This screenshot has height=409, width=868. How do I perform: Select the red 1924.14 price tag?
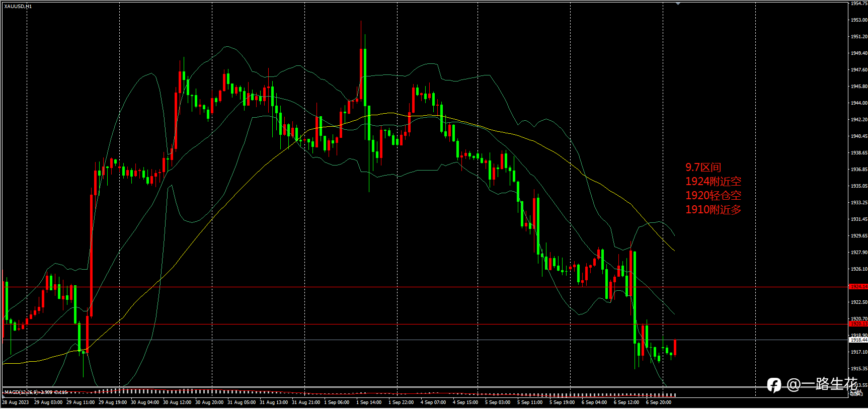point(858,287)
